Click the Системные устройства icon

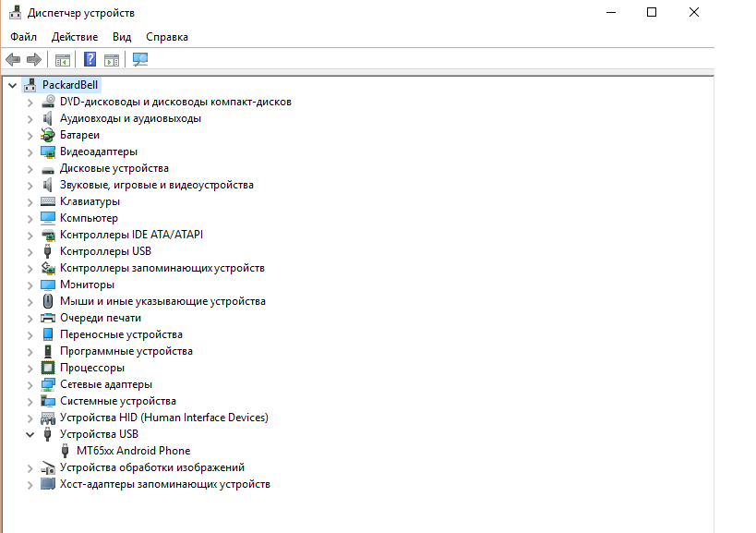tap(48, 401)
